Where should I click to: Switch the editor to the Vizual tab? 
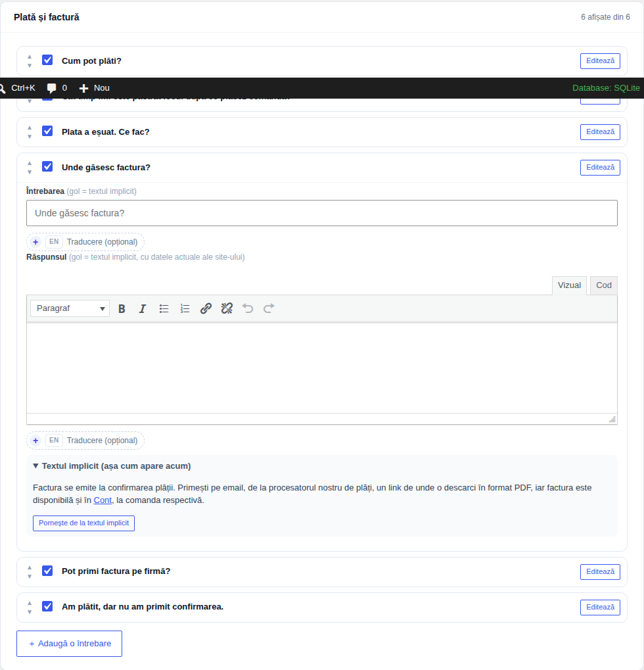tap(569, 285)
